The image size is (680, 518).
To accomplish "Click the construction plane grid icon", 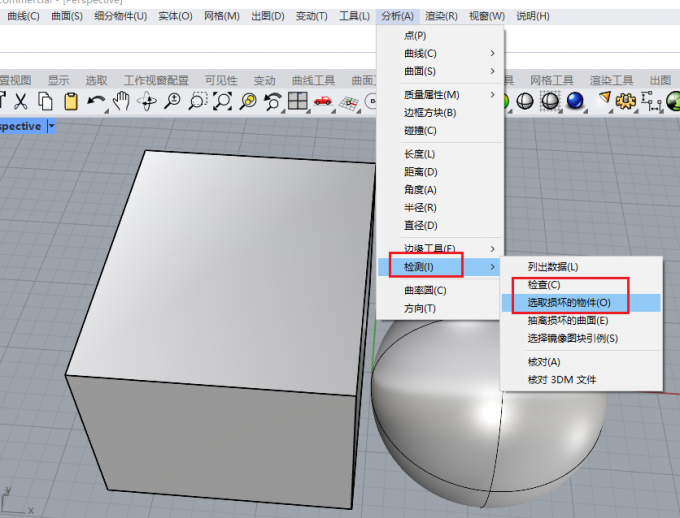I will 349,103.
